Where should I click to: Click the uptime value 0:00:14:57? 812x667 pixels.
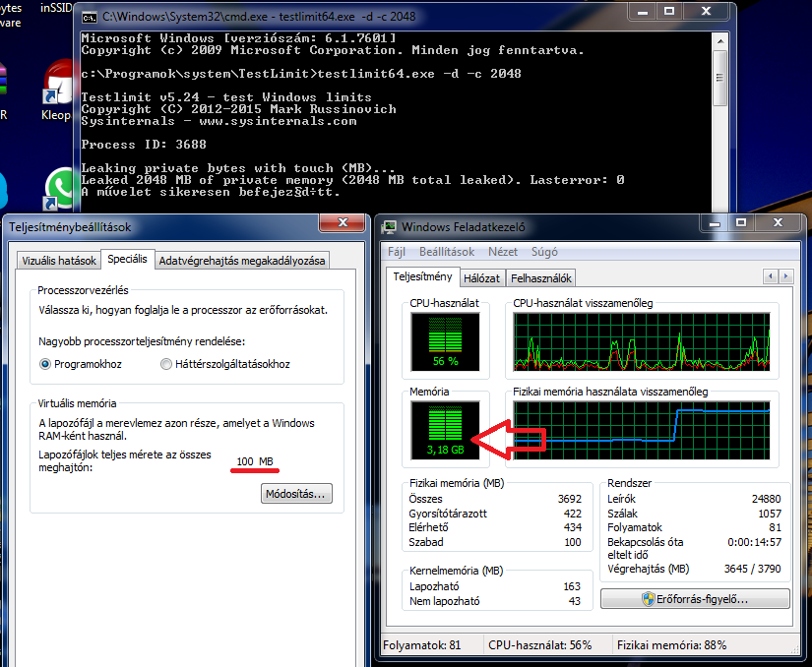point(754,542)
